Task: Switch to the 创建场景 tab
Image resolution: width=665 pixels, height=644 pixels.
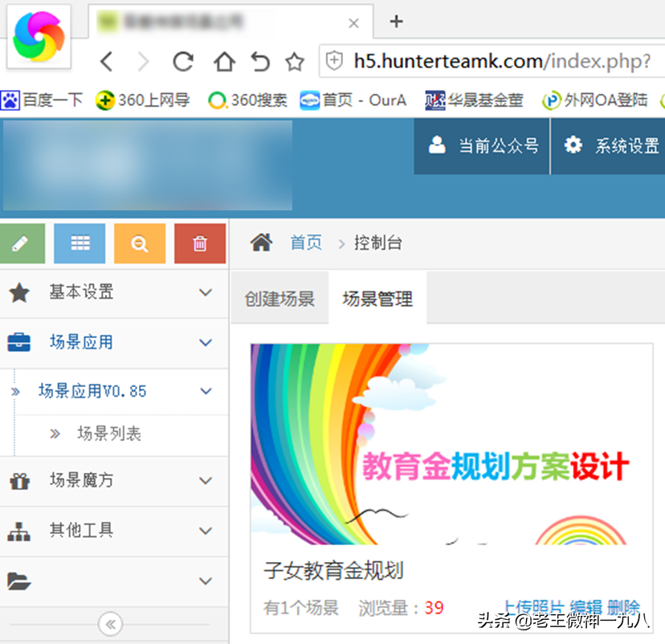Action: pyautogui.click(x=279, y=296)
